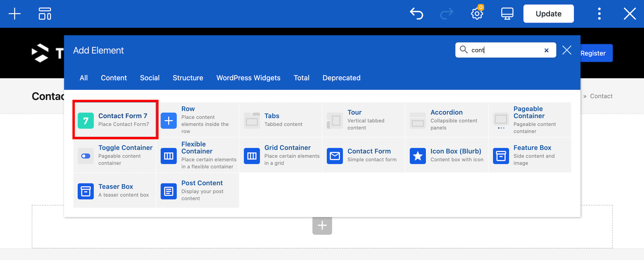Clear the search field text
The image size is (644, 260).
pos(546,50)
